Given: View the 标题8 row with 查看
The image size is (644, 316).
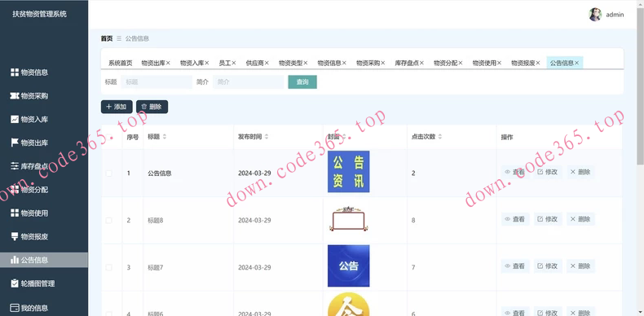Looking at the screenshot, I should click(x=515, y=219).
